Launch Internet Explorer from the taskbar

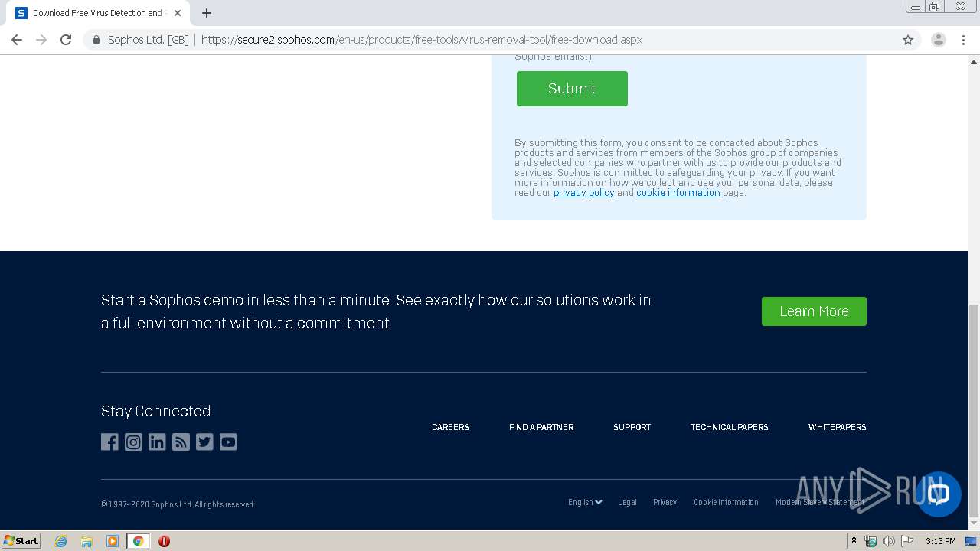(x=61, y=541)
